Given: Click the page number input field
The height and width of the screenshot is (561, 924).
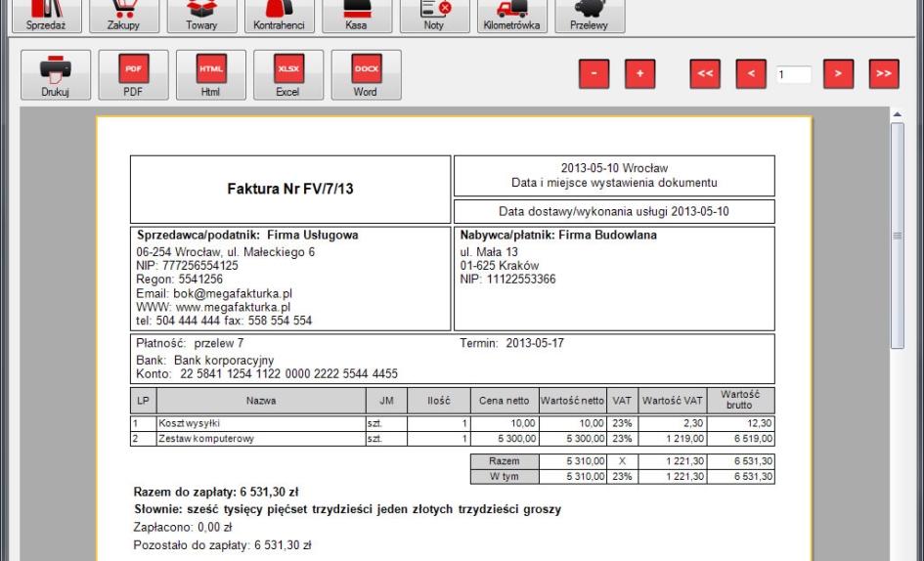Looking at the screenshot, I should [x=794, y=74].
